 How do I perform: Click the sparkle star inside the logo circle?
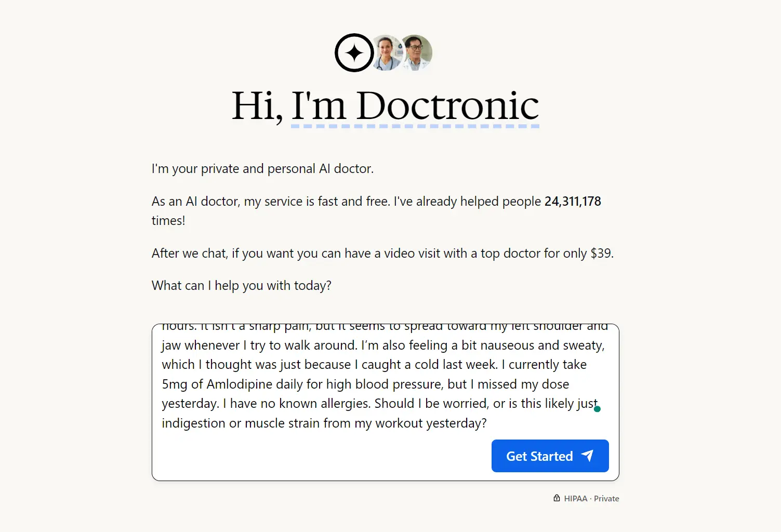[x=354, y=52]
